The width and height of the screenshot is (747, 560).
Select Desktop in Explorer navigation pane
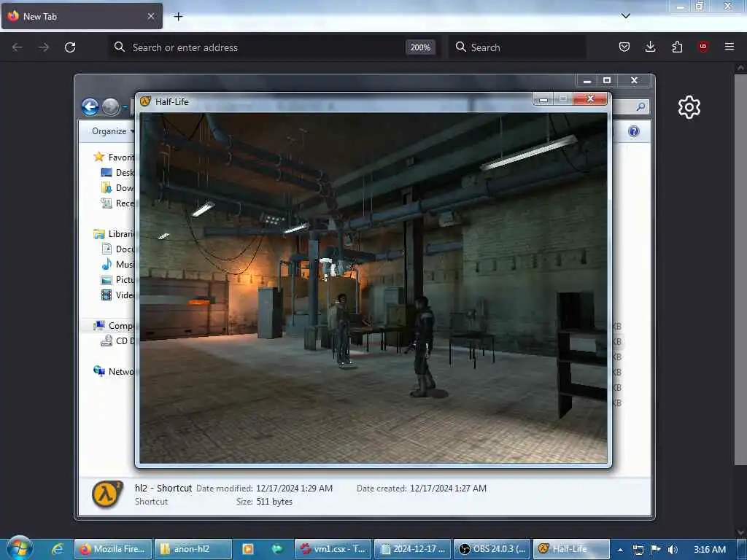point(119,172)
